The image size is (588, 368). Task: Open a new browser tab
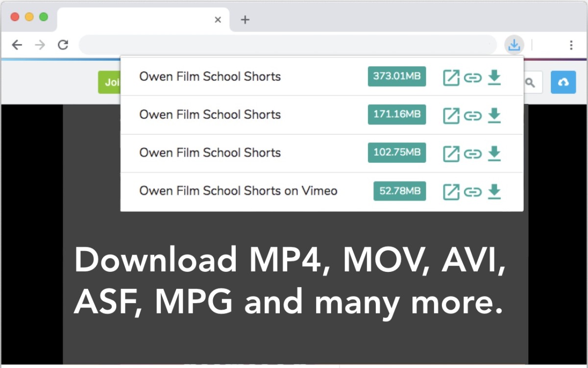click(245, 20)
